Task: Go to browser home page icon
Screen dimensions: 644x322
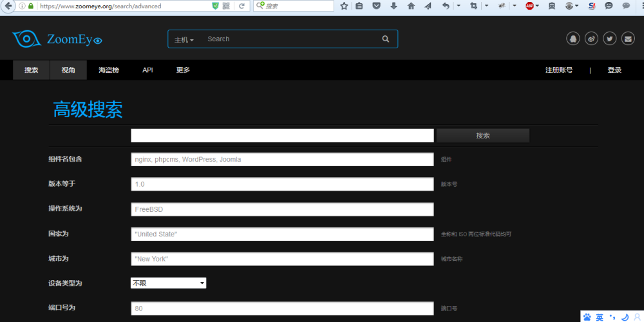Action: click(411, 6)
